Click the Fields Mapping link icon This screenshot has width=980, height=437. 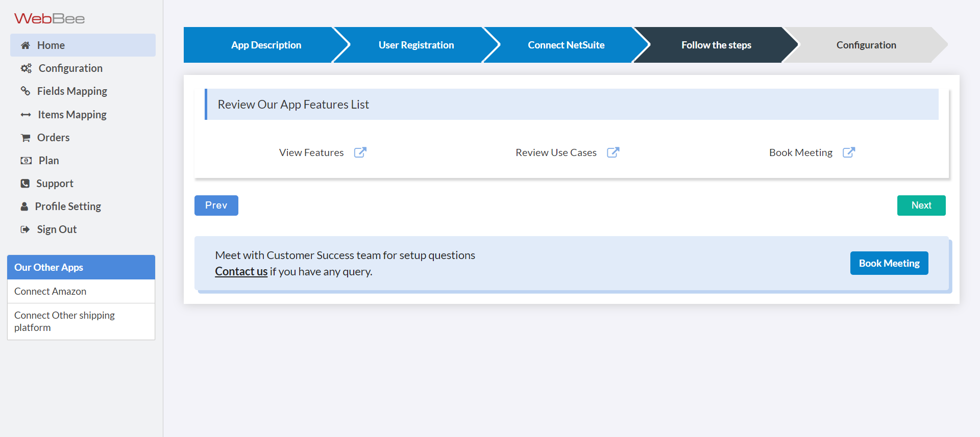pyautogui.click(x=26, y=91)
